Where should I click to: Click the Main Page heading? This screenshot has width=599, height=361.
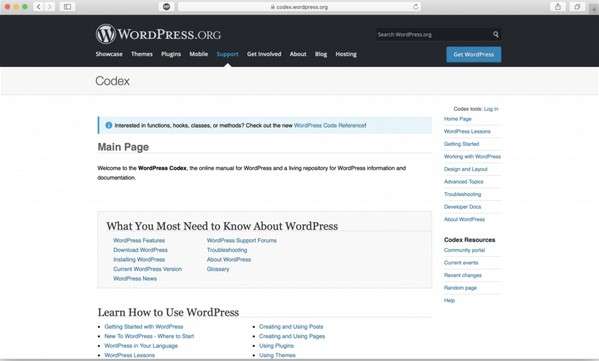point(123,147)
